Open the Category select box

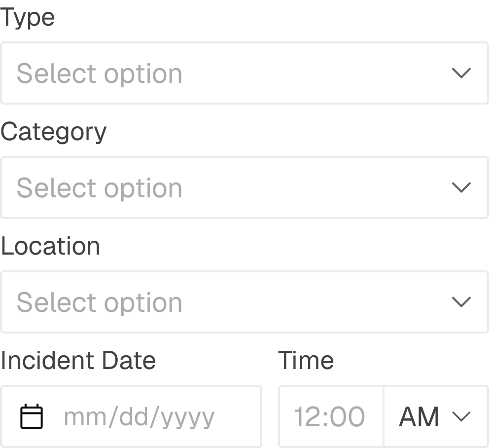click(x=244, y=187)
